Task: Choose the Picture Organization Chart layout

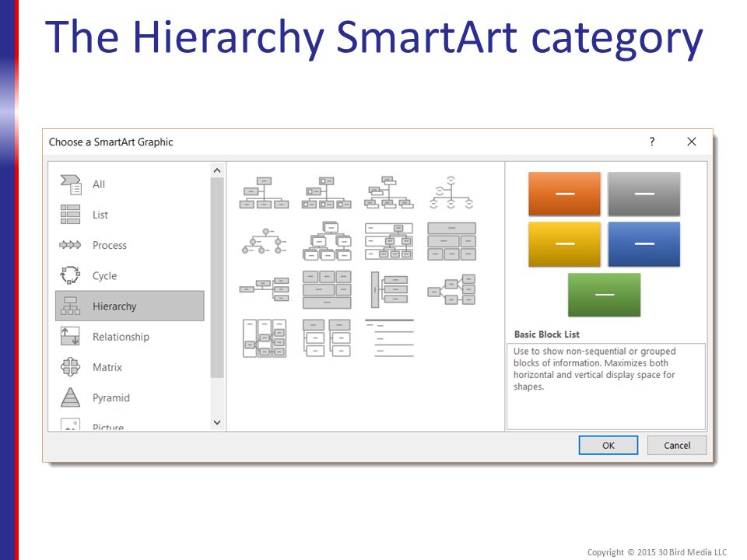Action: (x=326, y=193)
